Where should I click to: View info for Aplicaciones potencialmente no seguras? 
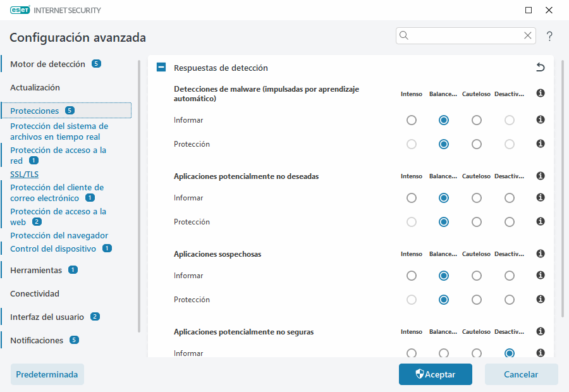point(540,331)
